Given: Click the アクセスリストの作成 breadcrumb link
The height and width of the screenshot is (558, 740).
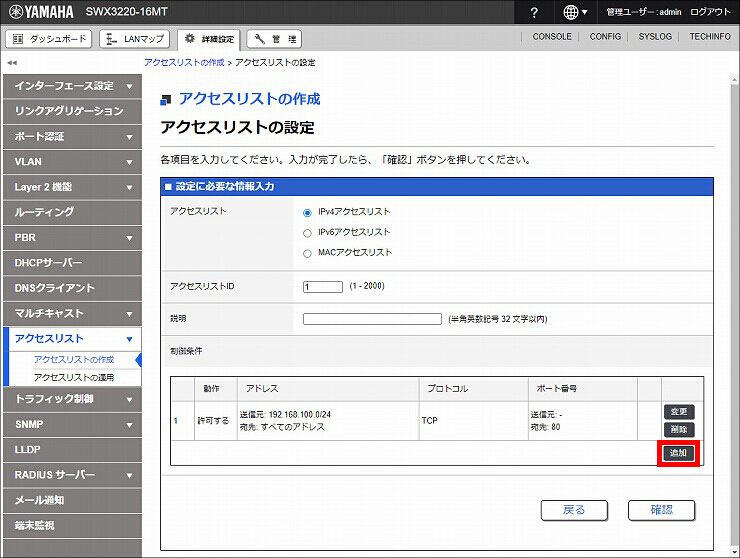Looking at the screenshot, I should (184, 62).
